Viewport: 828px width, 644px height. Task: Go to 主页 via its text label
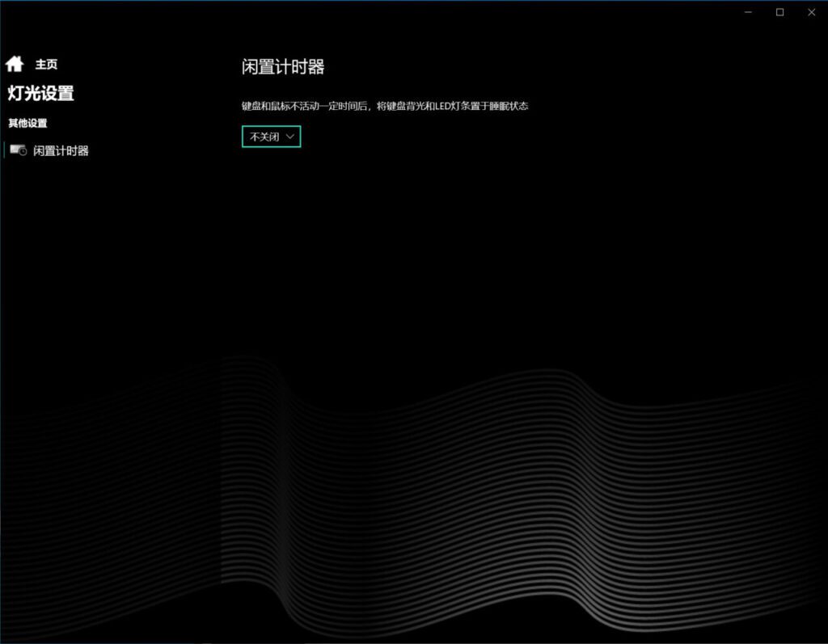coord(46,65)
